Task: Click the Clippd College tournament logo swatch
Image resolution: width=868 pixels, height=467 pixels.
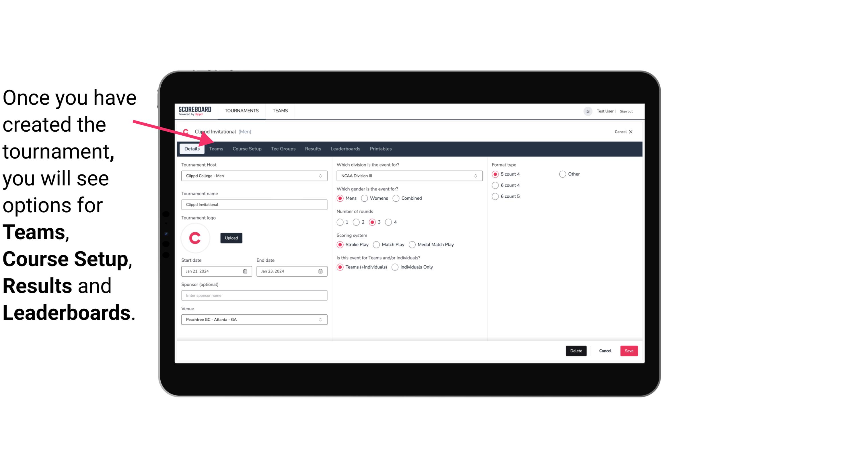Action: [196, 238]
